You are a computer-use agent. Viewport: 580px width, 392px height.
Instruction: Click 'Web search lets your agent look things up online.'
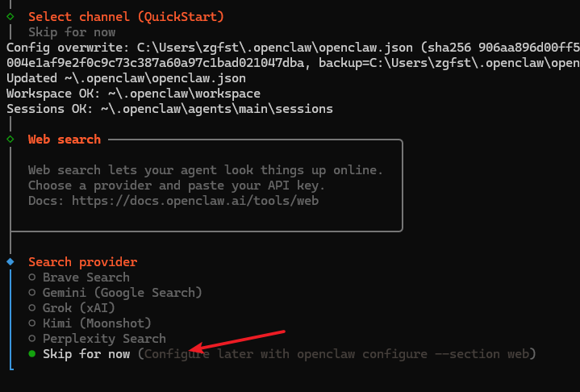[x=206, y=170]
